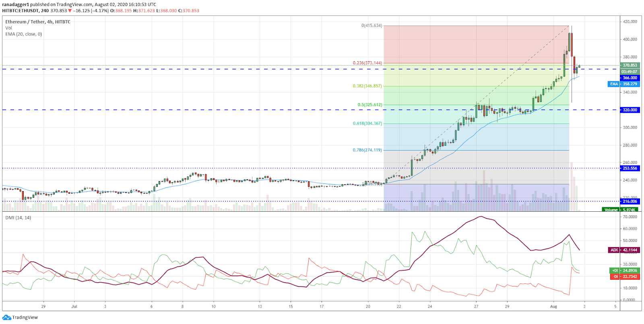The height and width of the screenshot is (324, 644).
Task: Click the "Jul" label on the time axis
Action: tap(74, 306)
